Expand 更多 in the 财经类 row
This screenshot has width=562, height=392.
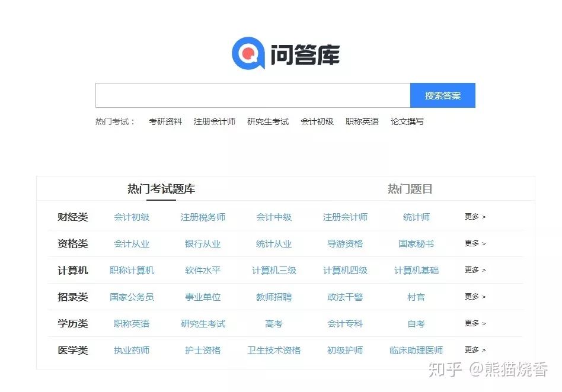coord(474,217)
